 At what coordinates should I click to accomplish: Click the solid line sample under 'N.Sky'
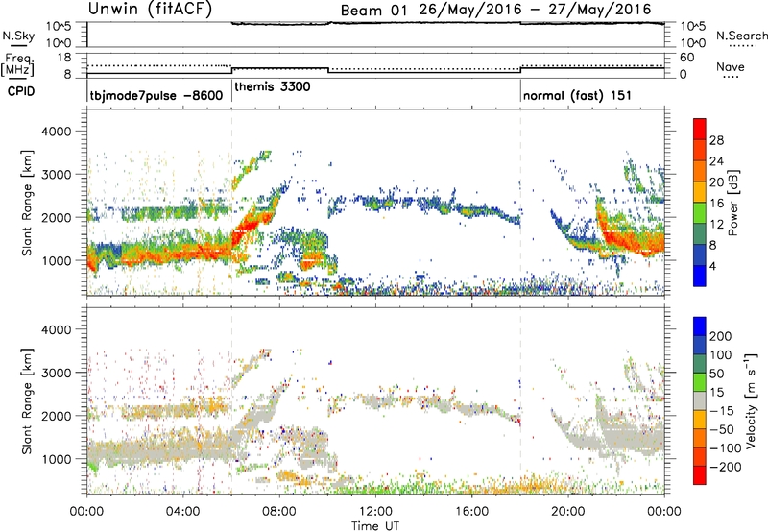(17, 45)
